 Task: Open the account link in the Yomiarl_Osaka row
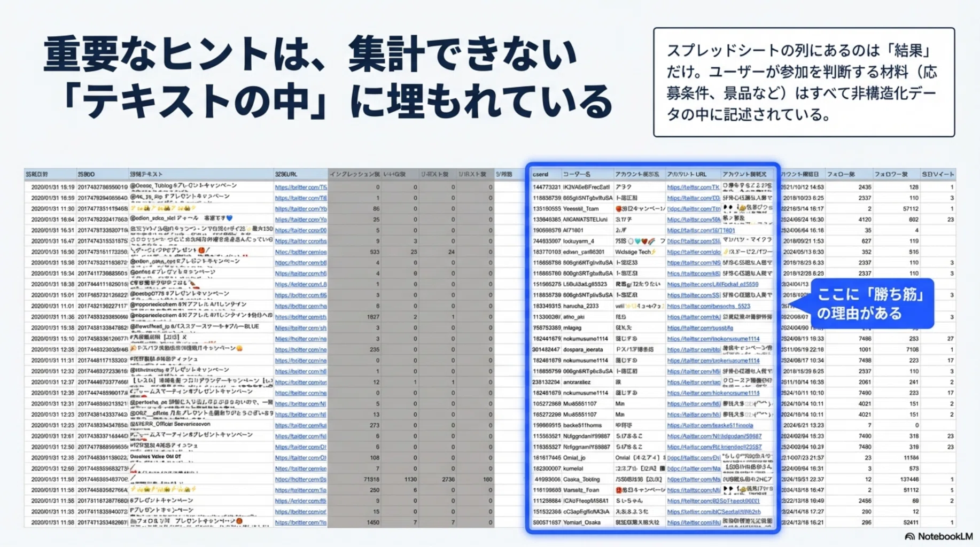click(x=694, y=522)
